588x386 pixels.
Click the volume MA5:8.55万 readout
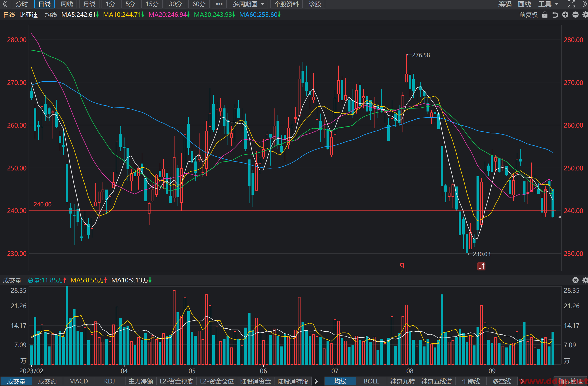(x=89, y=280)
